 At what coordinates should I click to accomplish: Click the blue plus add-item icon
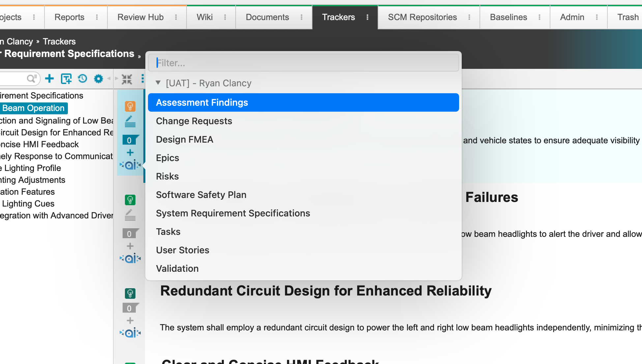[49, 79]
